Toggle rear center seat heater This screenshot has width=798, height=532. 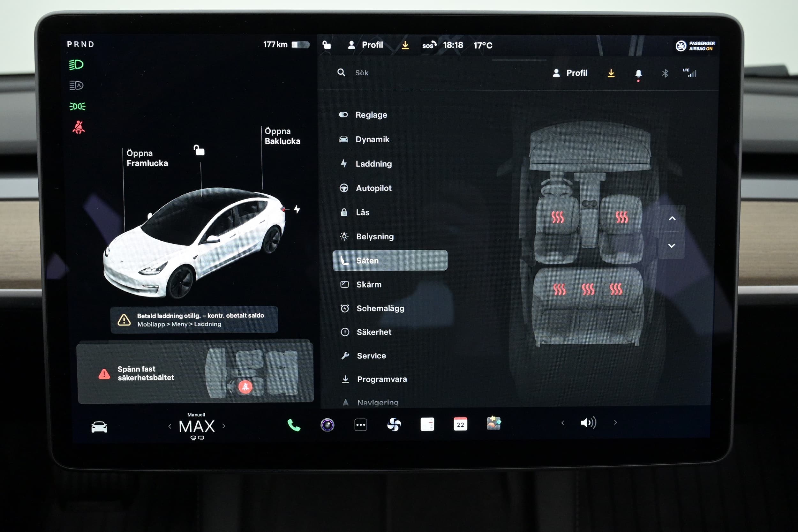tap(588, 289)
